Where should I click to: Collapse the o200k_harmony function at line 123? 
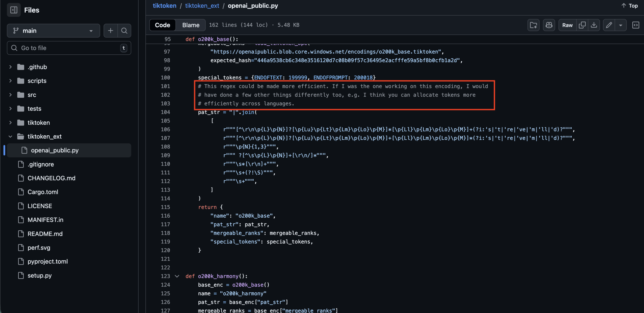coord(177,276)
